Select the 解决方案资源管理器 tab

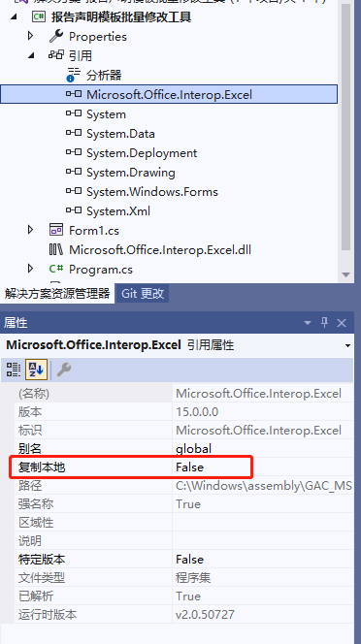coord(57,293)
